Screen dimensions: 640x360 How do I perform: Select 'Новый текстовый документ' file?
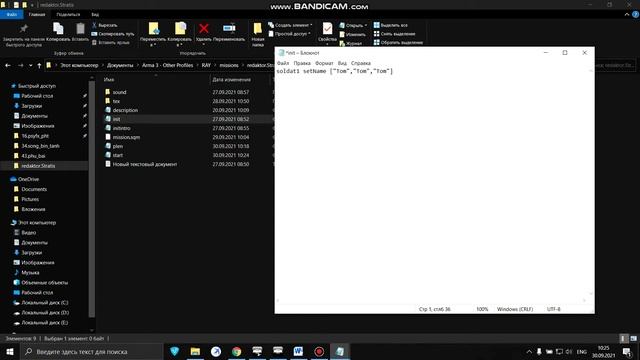pyautogui.click(x=144, y=164)
